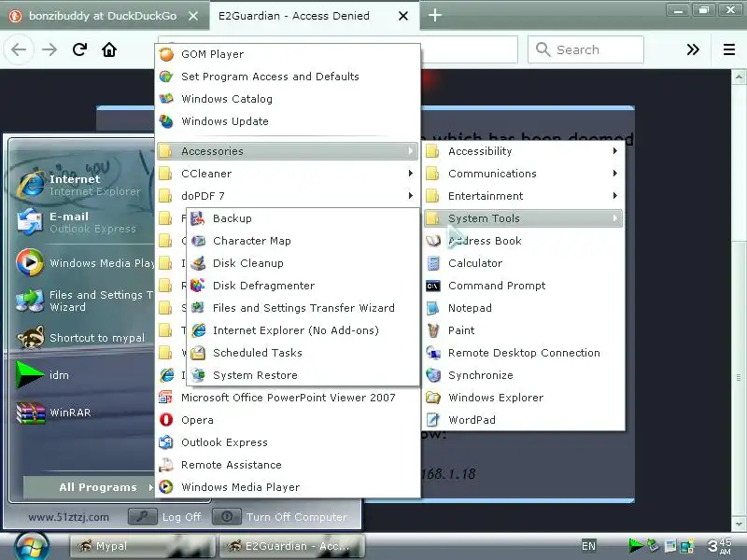Click Turn Off Computer

point(280,517)
